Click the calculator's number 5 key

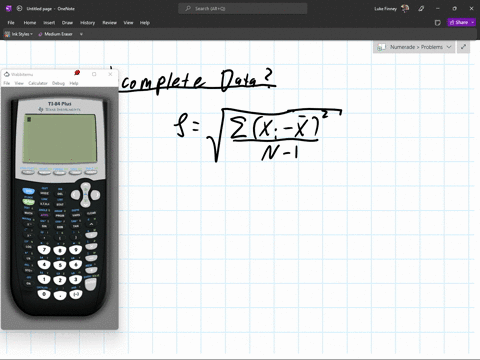coord(60,265)
